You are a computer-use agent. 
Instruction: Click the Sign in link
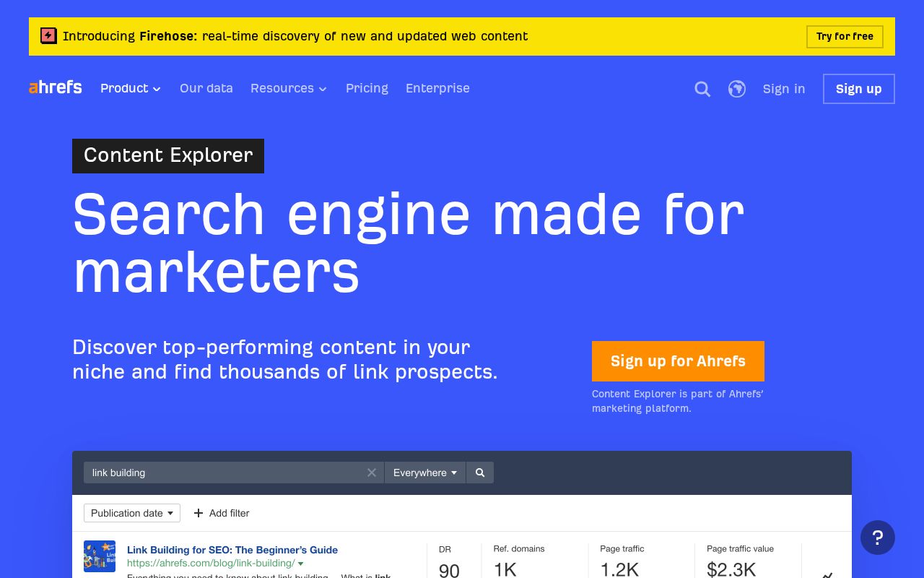(784, 89)
